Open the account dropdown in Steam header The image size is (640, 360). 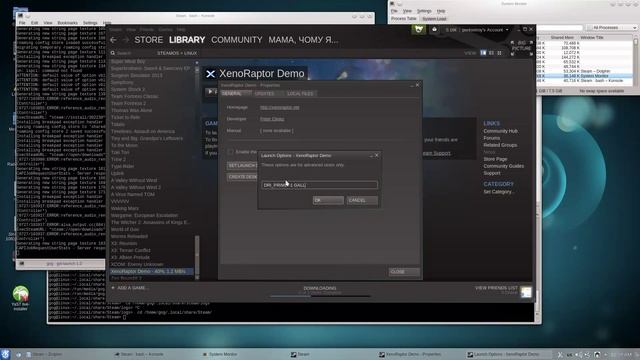[x=485, y=30]
